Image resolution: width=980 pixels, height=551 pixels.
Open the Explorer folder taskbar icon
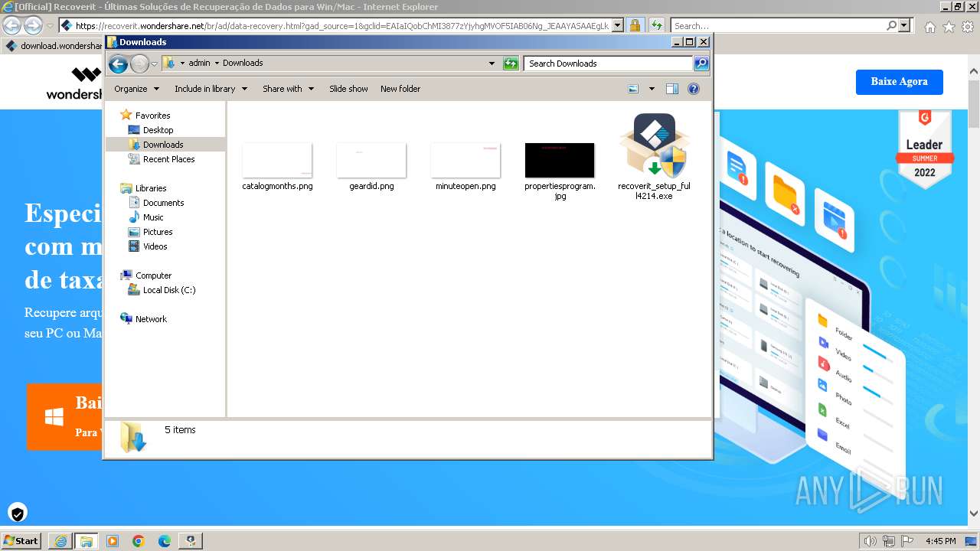click(87, 541)
